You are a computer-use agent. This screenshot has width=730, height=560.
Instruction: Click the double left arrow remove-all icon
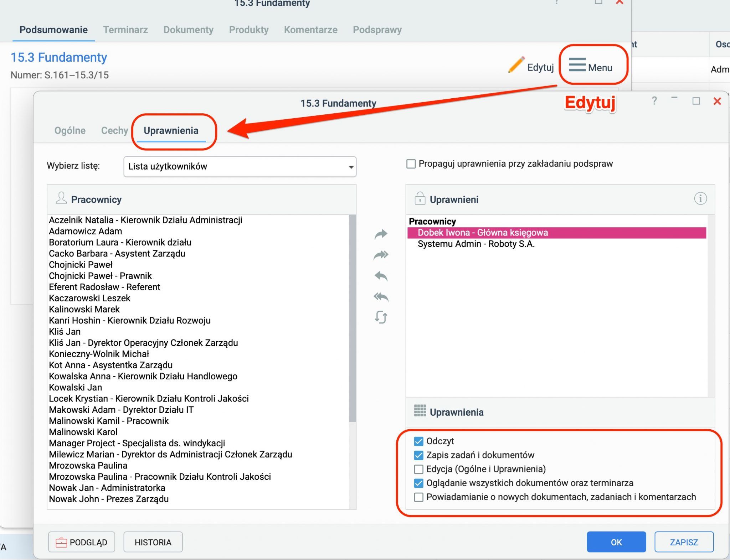(381, 297)
